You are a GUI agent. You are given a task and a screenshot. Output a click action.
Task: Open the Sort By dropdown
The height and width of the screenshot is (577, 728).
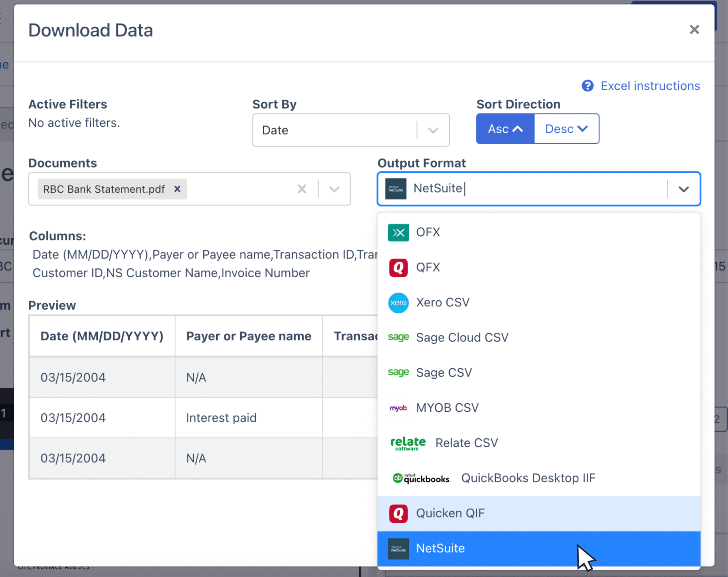click(x=432, y=130)
